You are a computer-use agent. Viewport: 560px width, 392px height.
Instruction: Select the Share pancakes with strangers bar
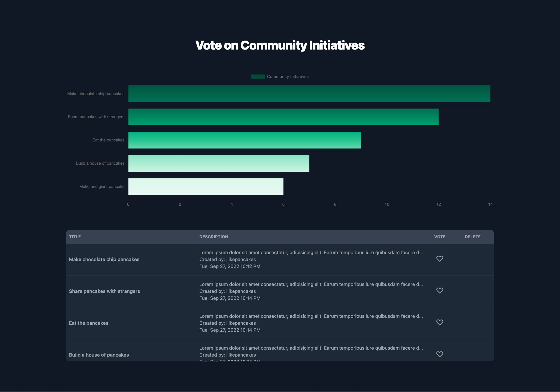coord(283,117)
